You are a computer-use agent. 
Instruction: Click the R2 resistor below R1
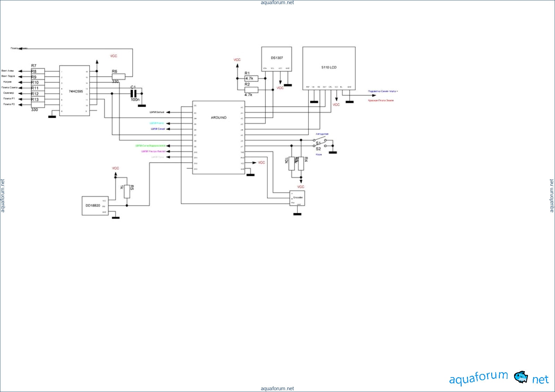pos(251,90)
